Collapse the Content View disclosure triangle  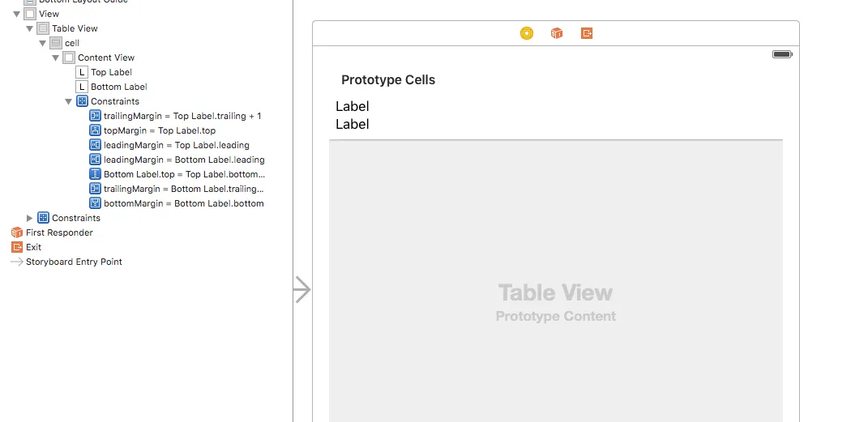(x=56, y=58)
